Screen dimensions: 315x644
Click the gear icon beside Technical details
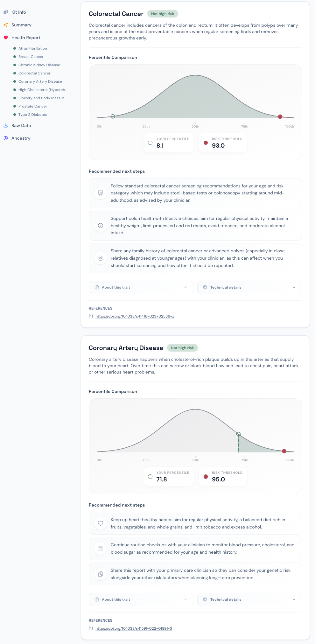point(205,287)
